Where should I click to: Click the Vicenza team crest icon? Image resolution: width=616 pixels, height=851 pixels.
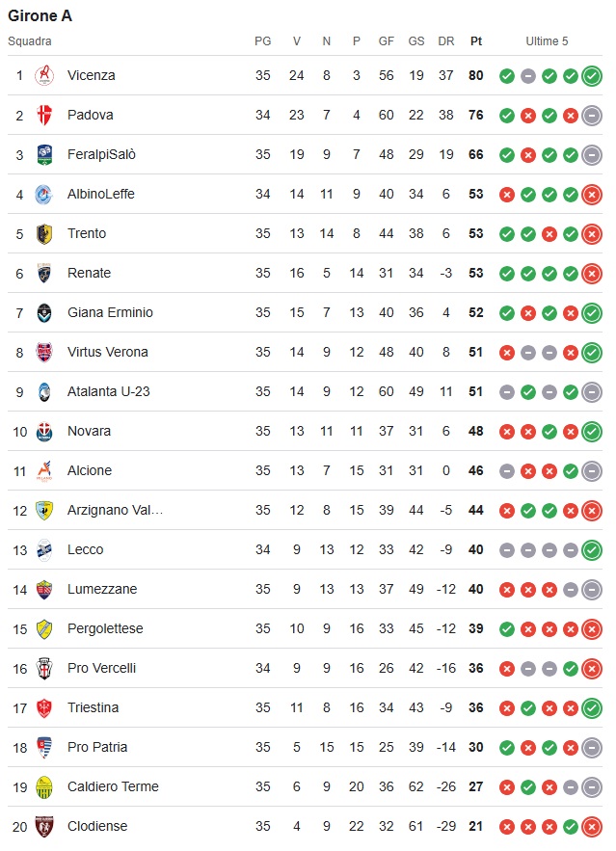(x=44, y=75)
